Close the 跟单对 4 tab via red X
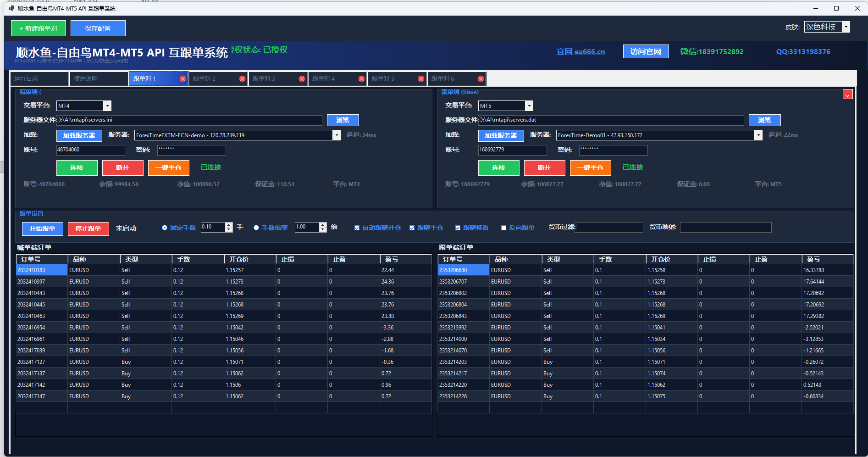Viewport: 868px width, 457px height. 361,79
